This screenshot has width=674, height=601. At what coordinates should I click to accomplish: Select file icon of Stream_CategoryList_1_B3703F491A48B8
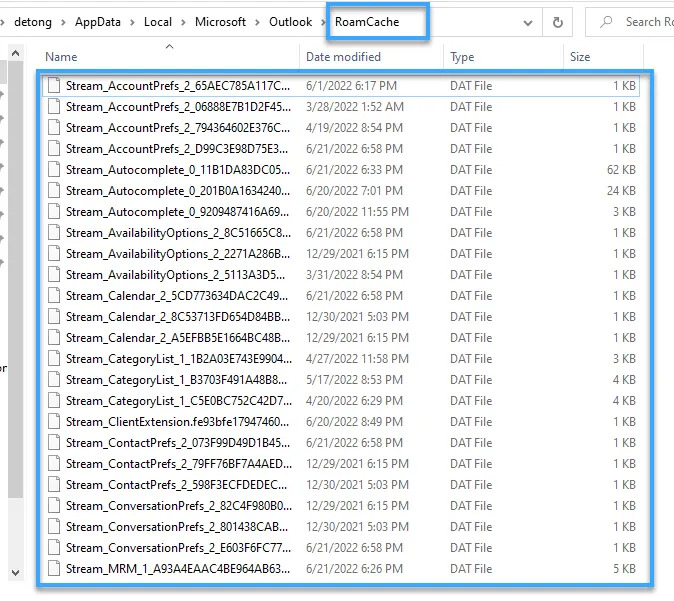[54, 380]
